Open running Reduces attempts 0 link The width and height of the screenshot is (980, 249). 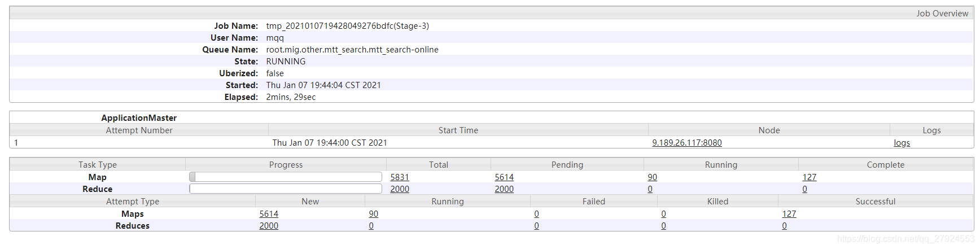(371, 226)
